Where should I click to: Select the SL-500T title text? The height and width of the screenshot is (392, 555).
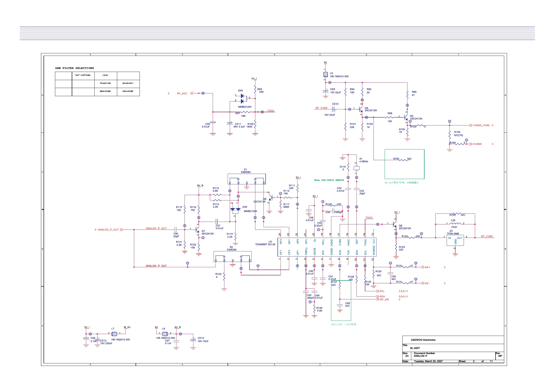[x=415, y=348]
